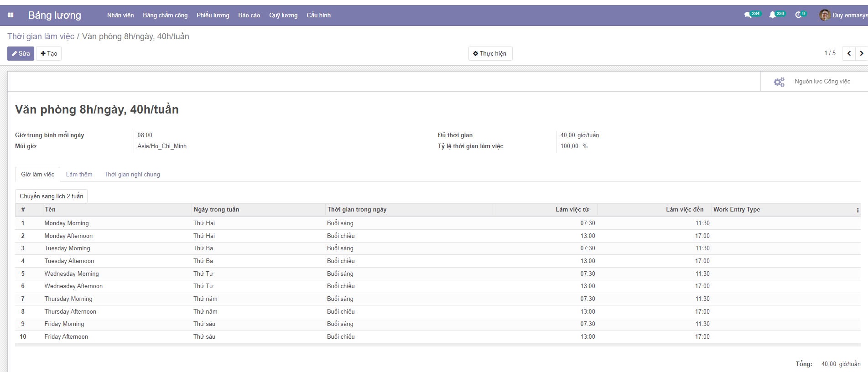Open the activities clock icon

click(x=798, y=15)
